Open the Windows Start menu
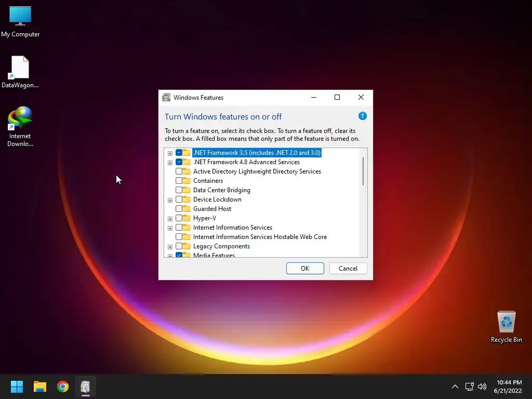The height and width of the screenshot is (399, 532). (x=17, y=387)
